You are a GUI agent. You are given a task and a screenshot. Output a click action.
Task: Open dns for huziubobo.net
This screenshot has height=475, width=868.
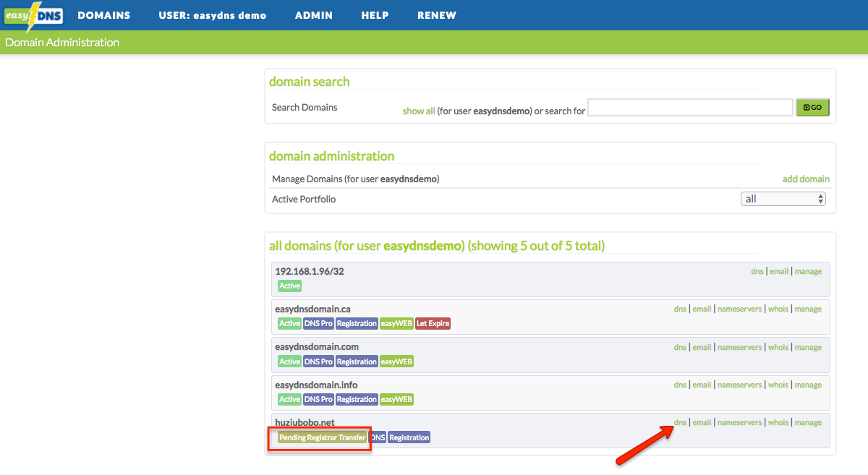(680, 422)
